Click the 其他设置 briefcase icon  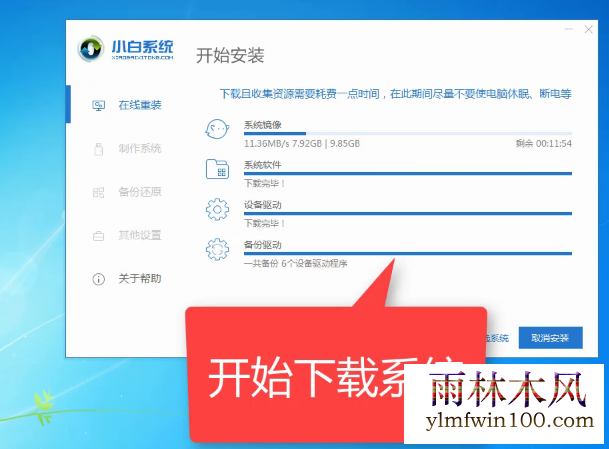pos(99,236)
